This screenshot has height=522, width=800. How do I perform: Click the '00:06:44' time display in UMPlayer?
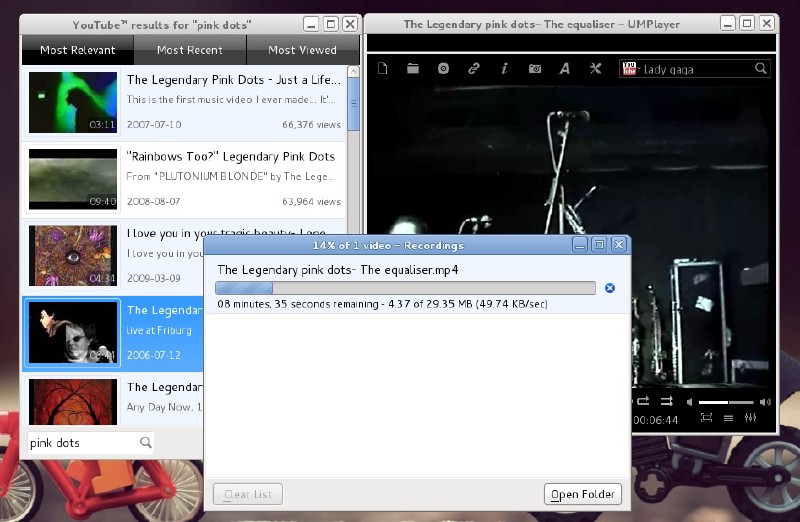pos(656,420)
